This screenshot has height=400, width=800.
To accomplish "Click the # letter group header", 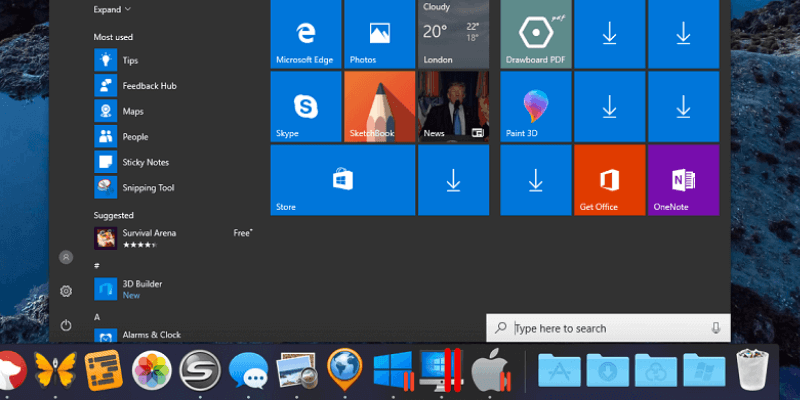I will pyautogui.click(x=96, y=266).
